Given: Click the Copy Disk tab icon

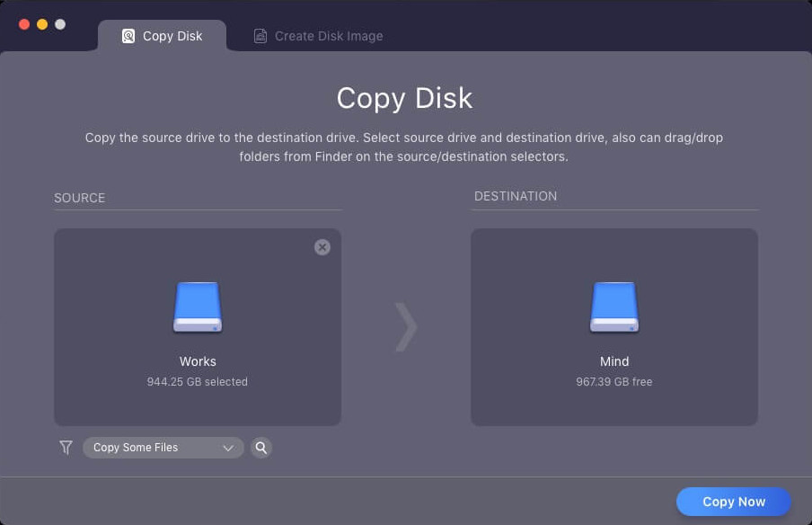Looking at the screenshot, I should (128, 36).
